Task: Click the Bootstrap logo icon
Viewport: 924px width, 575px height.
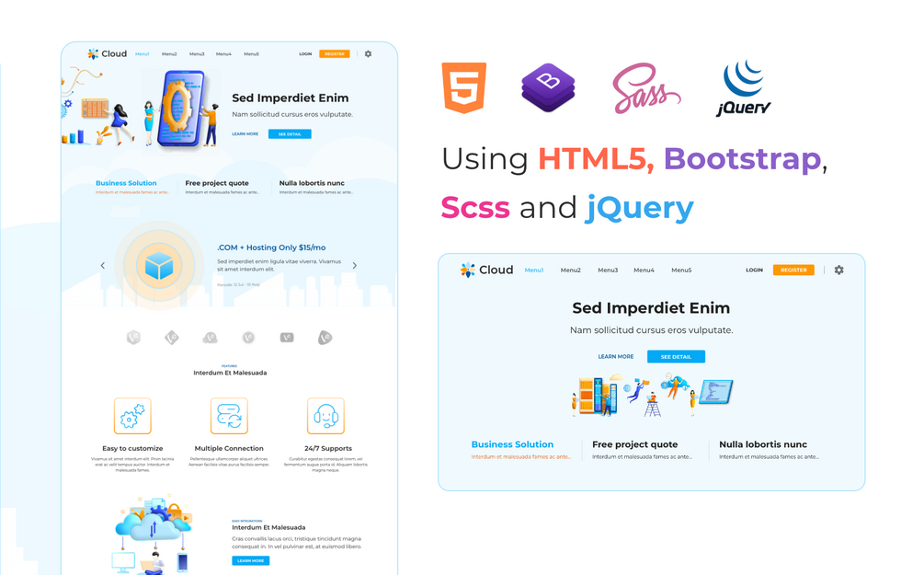Action: 548,88
